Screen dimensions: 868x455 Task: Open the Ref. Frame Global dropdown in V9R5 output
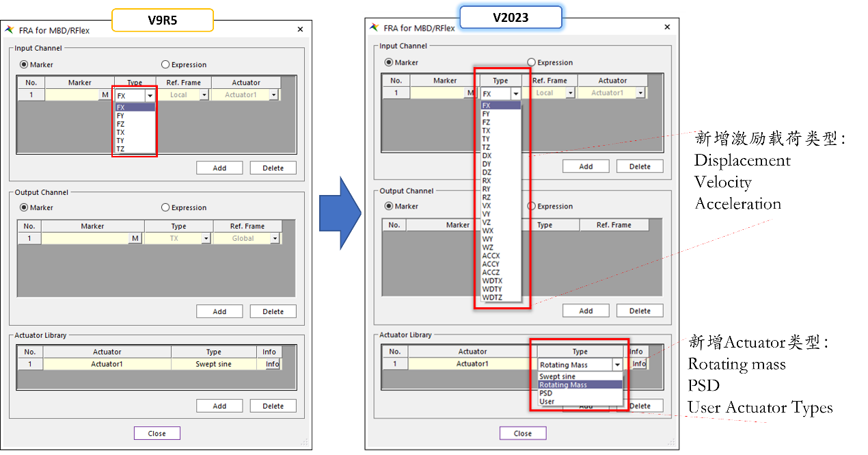(x=275, y=239)
